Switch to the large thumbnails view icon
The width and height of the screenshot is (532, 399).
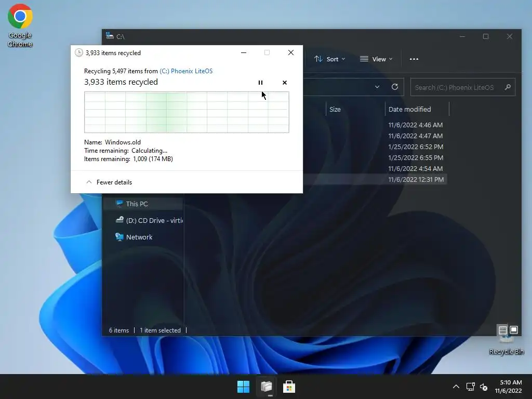point(514,330)
